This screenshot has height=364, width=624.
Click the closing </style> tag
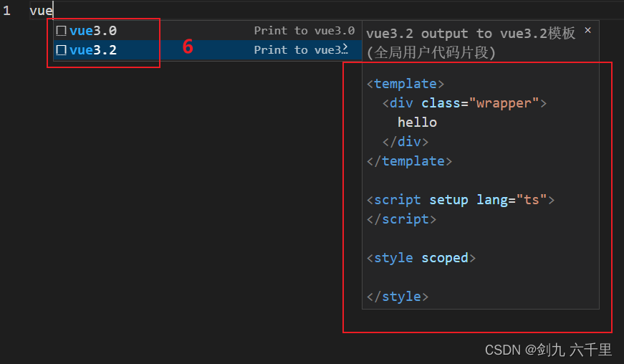click(x=397, y=297)
